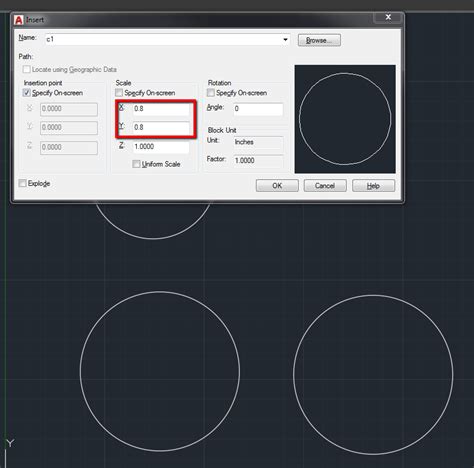Click the rotation Angle field
The height and width of the screenshot is (468, 474).
(258, 109)
